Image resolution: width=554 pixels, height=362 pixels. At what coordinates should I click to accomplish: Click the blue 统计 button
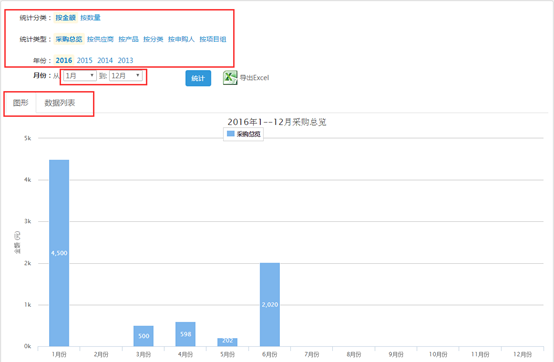tap(198, 78)
